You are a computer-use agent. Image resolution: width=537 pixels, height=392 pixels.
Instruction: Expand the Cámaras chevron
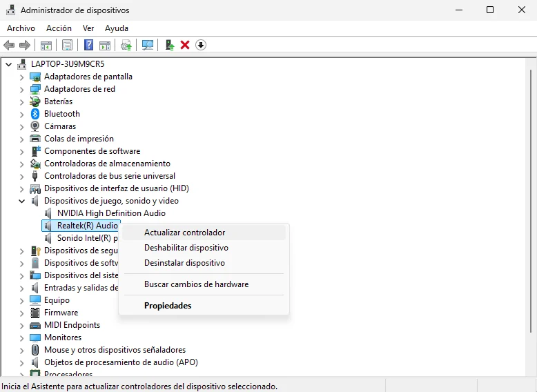coord(21,127)
